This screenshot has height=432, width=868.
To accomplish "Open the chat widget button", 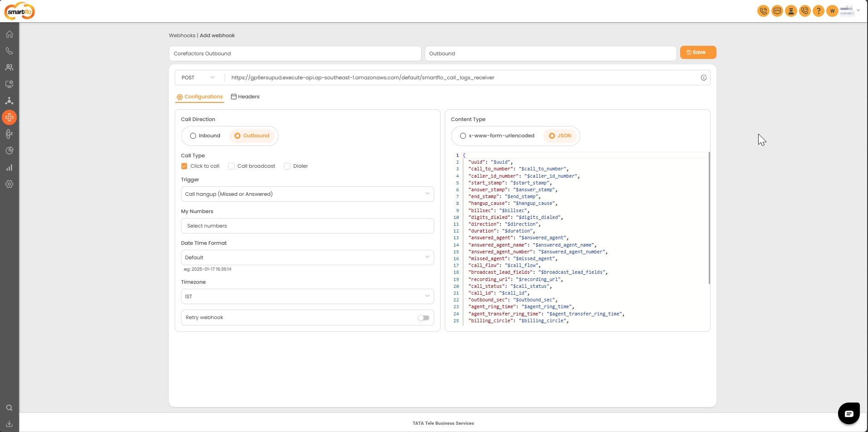I will [849, 413].
